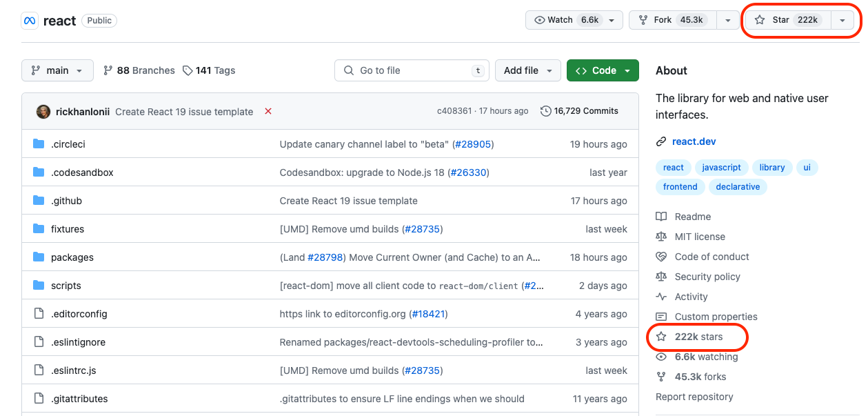View the 141 Tags
This screenshot has width=868, height=416.
(209, 70)
